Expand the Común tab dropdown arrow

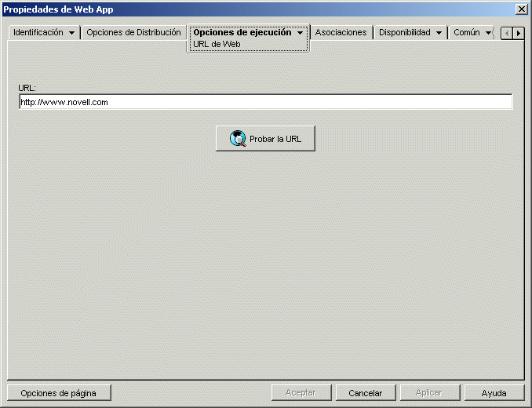pyautogui.click(x=488, y=33)
